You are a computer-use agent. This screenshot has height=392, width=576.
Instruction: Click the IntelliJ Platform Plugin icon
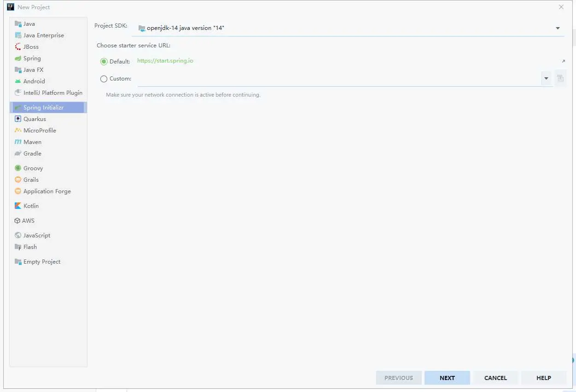pyautogui.click(x=18, y=93)
